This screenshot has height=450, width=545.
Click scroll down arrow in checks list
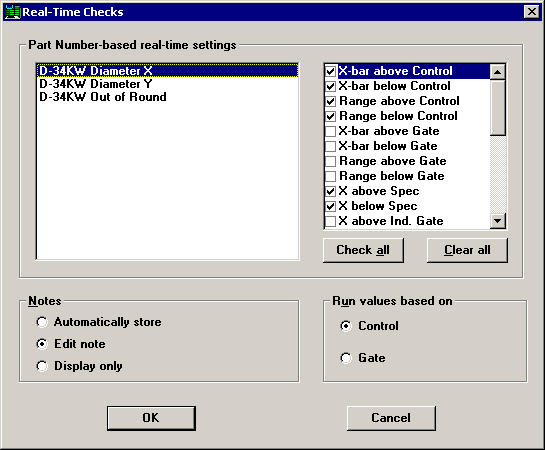[497, 221]
